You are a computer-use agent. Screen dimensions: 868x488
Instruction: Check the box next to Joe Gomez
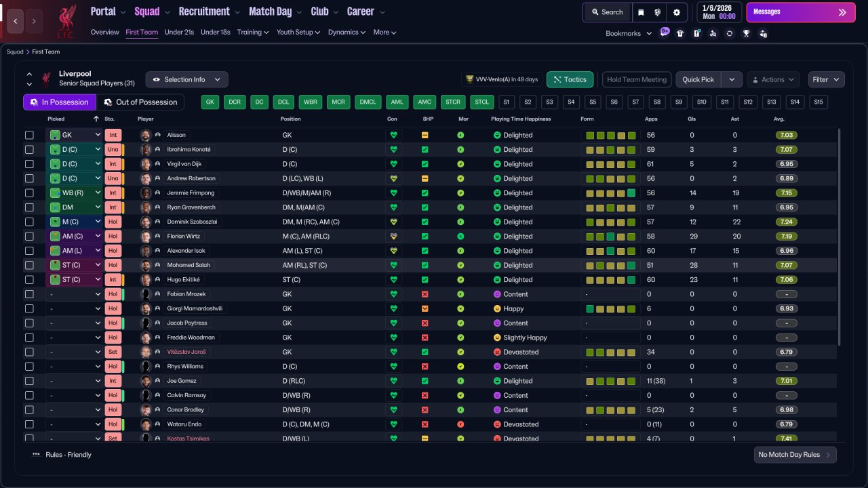click(29, 381)
